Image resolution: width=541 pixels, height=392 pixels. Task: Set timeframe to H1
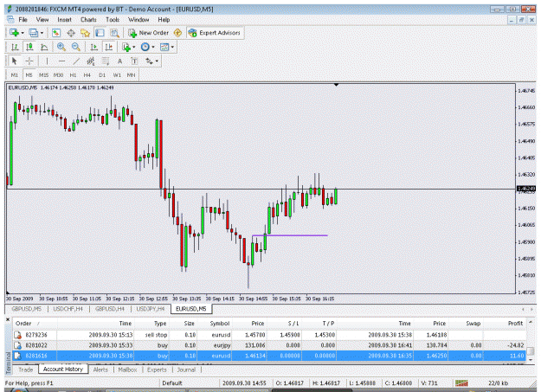point(73,75)
